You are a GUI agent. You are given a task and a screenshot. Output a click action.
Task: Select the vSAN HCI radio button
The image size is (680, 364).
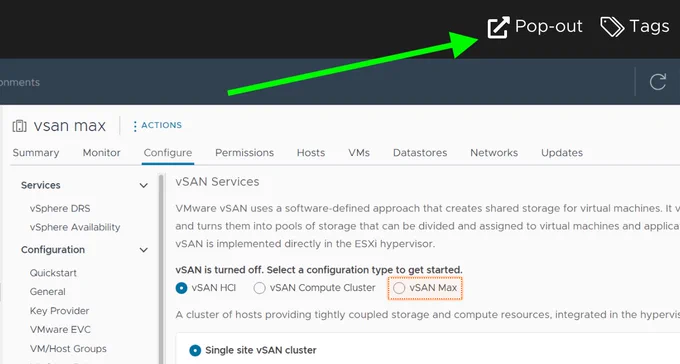point(182,288)
